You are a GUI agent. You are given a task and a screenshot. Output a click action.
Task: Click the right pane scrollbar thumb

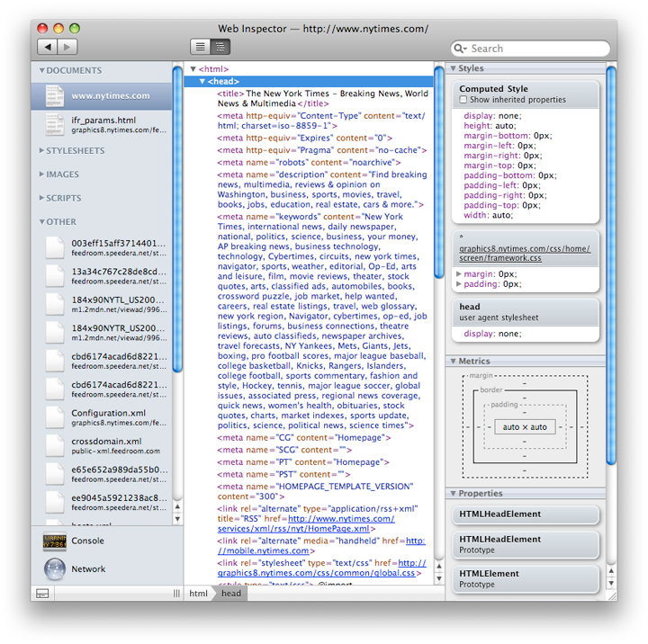pos(611,265)
